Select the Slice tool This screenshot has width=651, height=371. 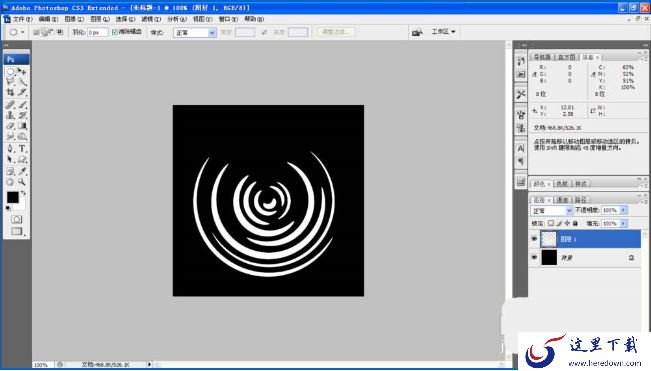click(x=22, y=93)
